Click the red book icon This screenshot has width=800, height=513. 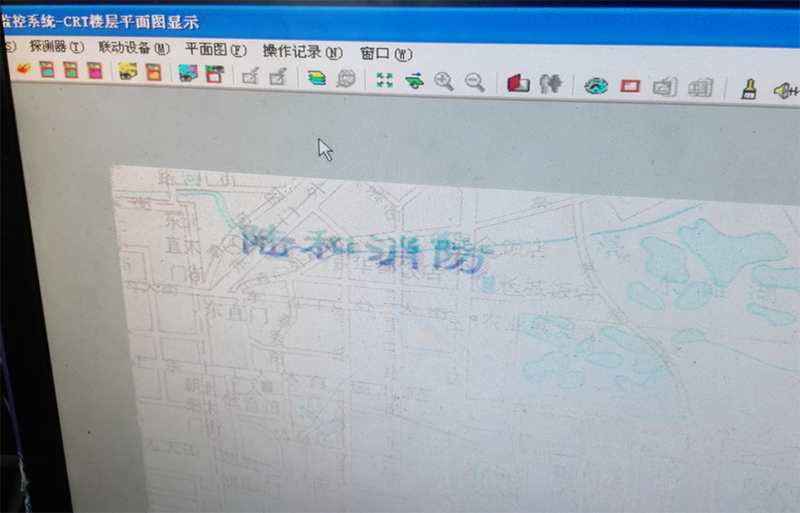(x=517, y=85)
